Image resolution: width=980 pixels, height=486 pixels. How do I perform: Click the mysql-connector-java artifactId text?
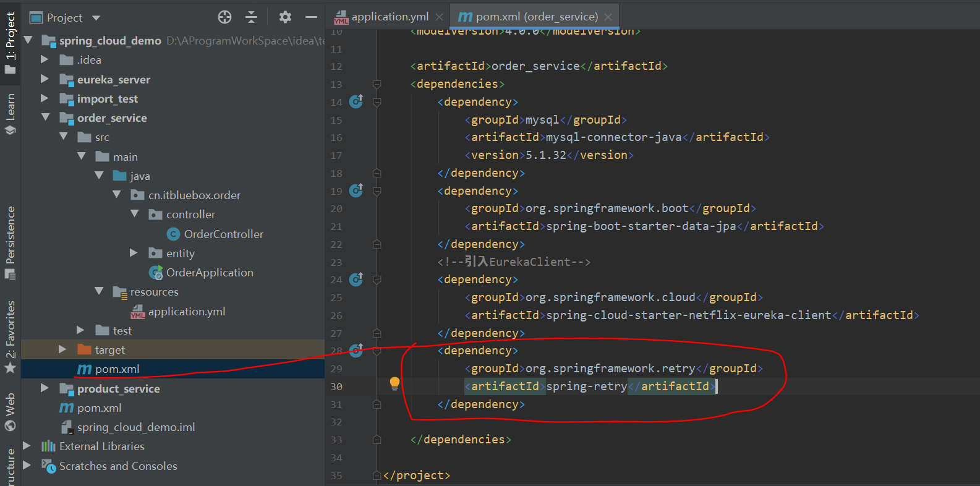pyautogui.click(x=614, y=137)
